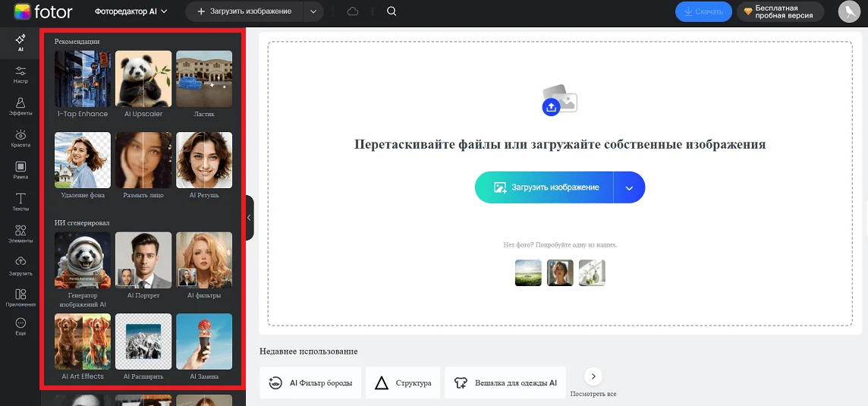Expand the Фоторедактор AI dropdown
This screenshot has height=406, width=868.
point(131,11)
